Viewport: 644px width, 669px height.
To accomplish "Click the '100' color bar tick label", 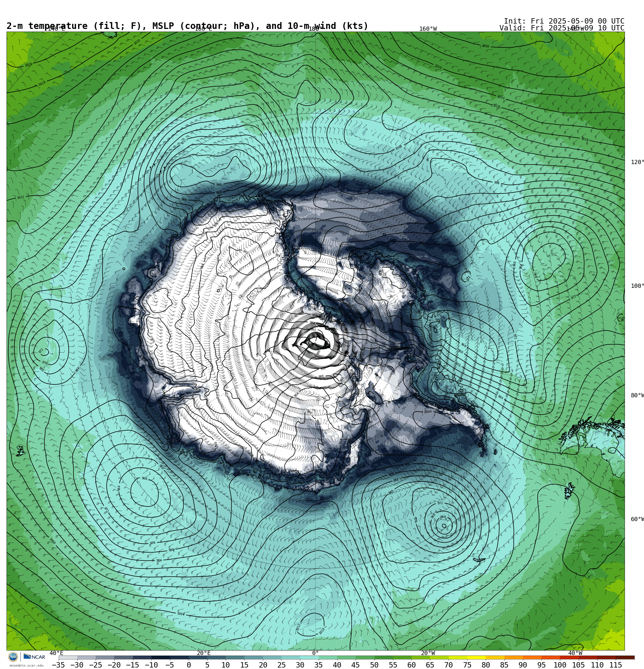I will tap(560, 665).
